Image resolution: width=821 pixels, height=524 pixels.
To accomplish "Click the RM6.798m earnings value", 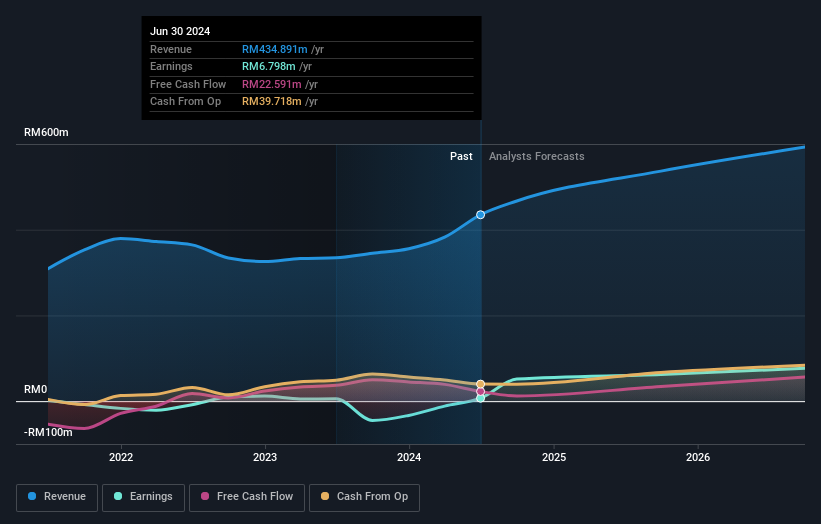I will (x=269, y=66).
